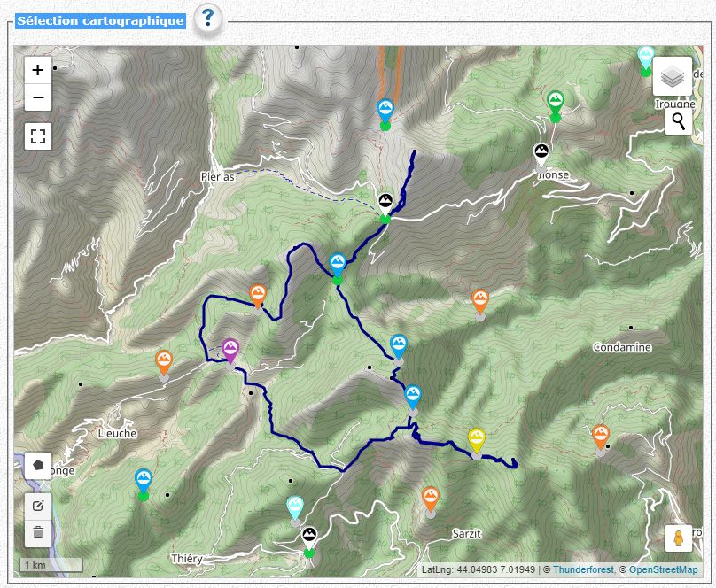
Task: Click the Sélection cartographique heading
Action: coord(100,21)
